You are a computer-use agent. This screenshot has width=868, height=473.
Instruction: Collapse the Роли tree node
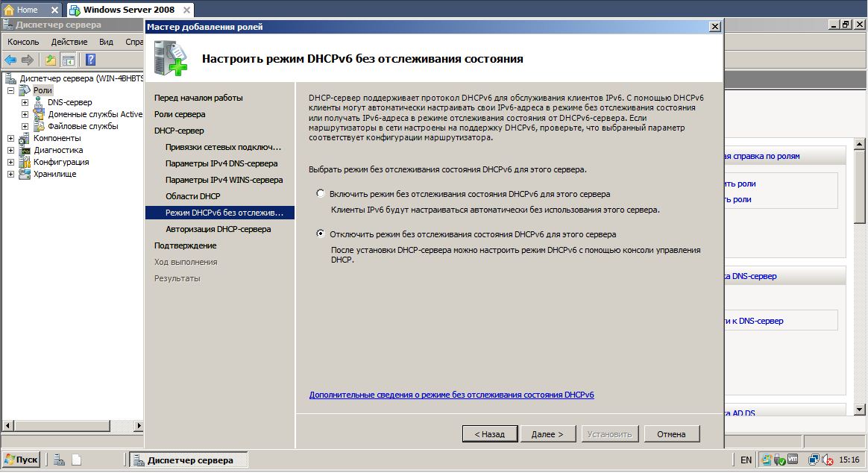10,90
